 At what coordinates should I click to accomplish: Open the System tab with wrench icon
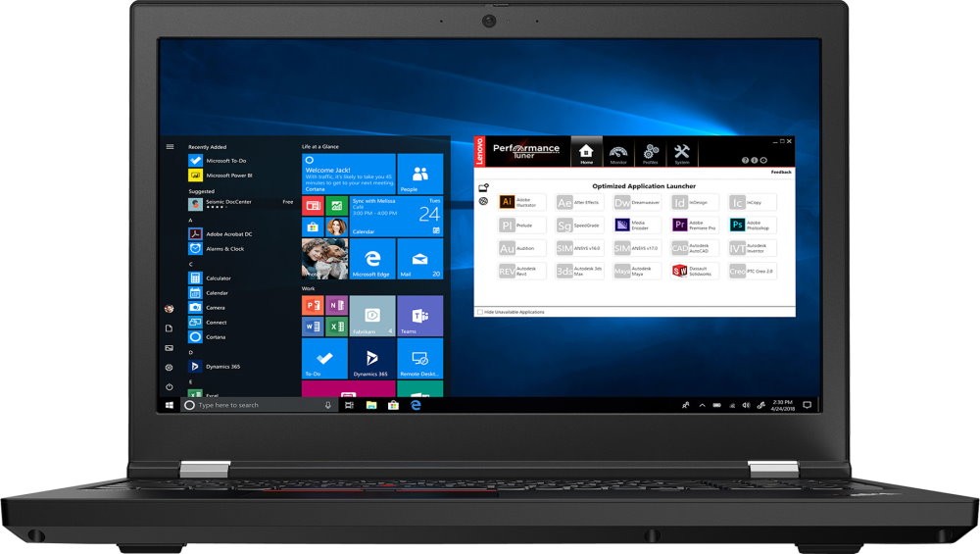pos(682,153)
